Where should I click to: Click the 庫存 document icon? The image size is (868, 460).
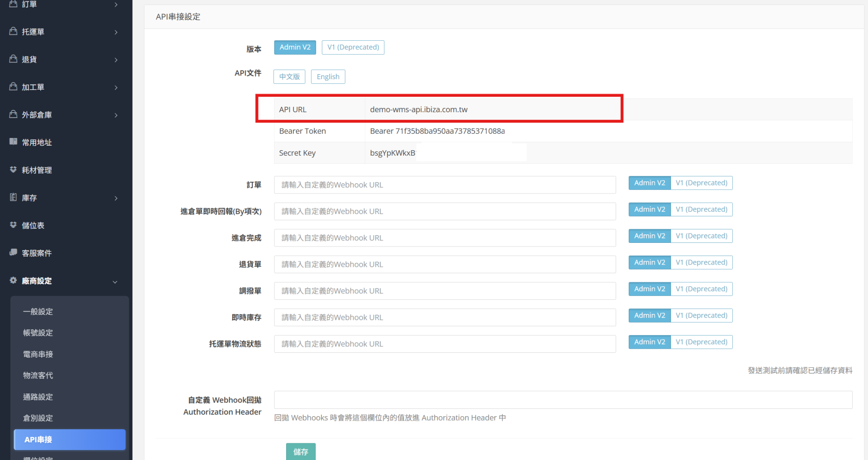pyautogui.click(x=13, y=197)
